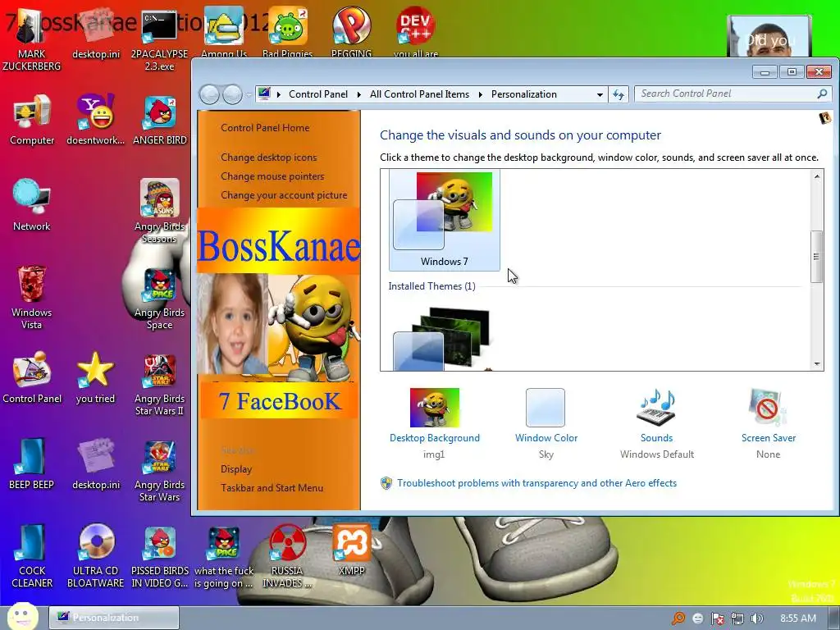Select the installed theme with dark wallpapers
Viewport: 840px width, 630px height.
coord(442,339)
